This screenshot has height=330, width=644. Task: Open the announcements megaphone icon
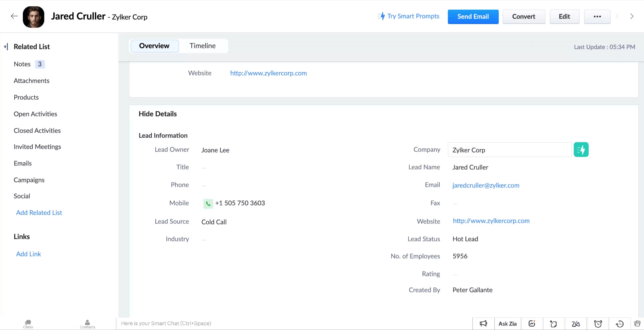point(483,323)
